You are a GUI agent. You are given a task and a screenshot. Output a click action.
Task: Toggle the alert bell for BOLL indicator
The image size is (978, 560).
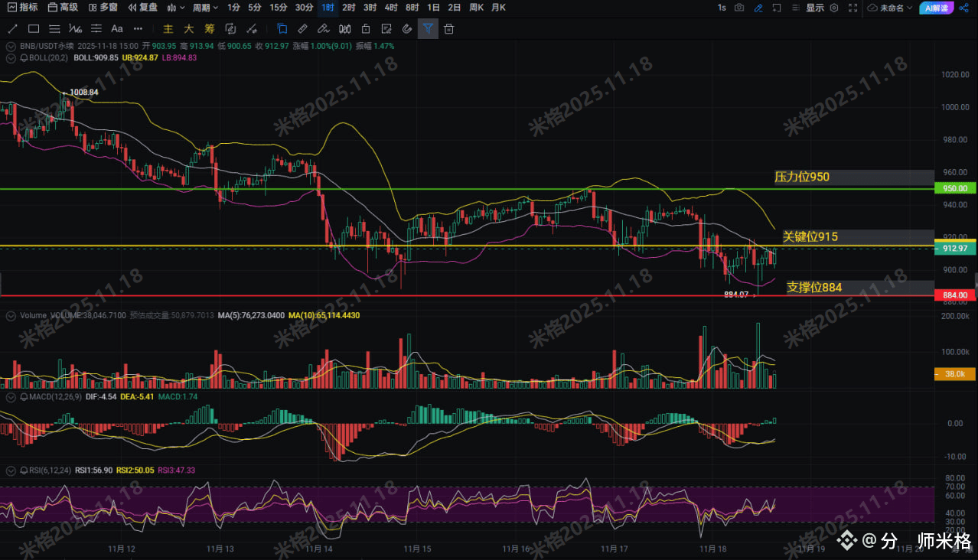(24, 57)
